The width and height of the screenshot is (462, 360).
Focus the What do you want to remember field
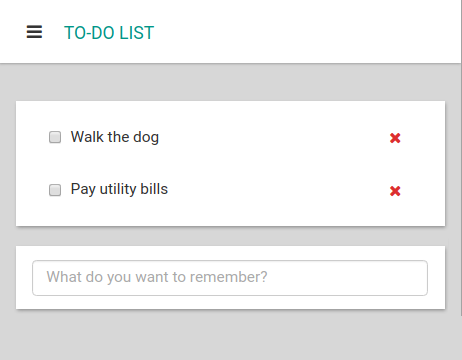(230, 278)
